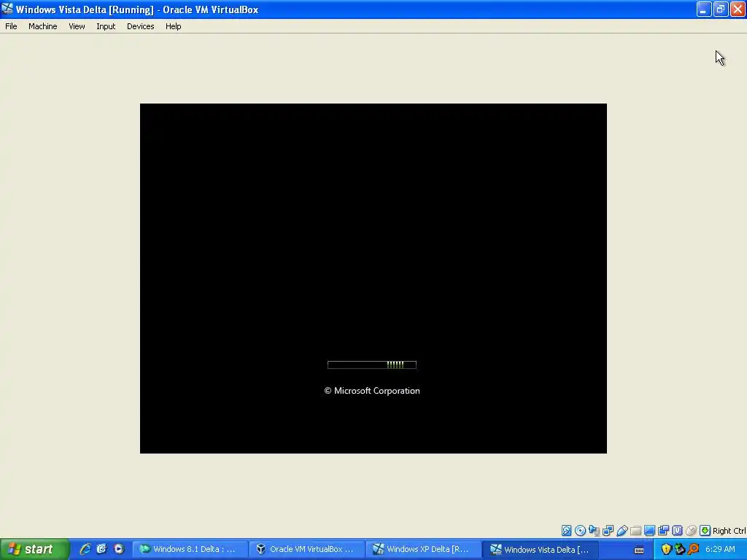Minimize the Windows Vista Delta window
This screenshot has height=560, width=747.
click(704, 9)
